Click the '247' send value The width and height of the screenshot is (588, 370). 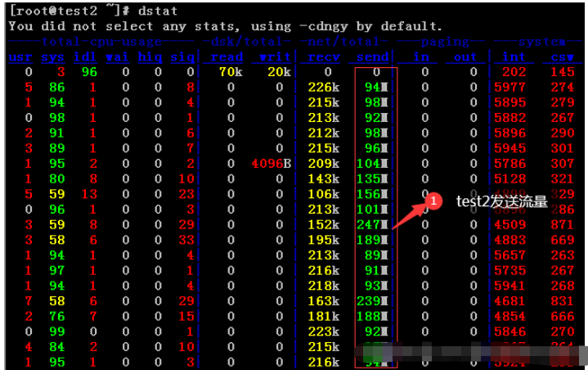pos(369,225)
